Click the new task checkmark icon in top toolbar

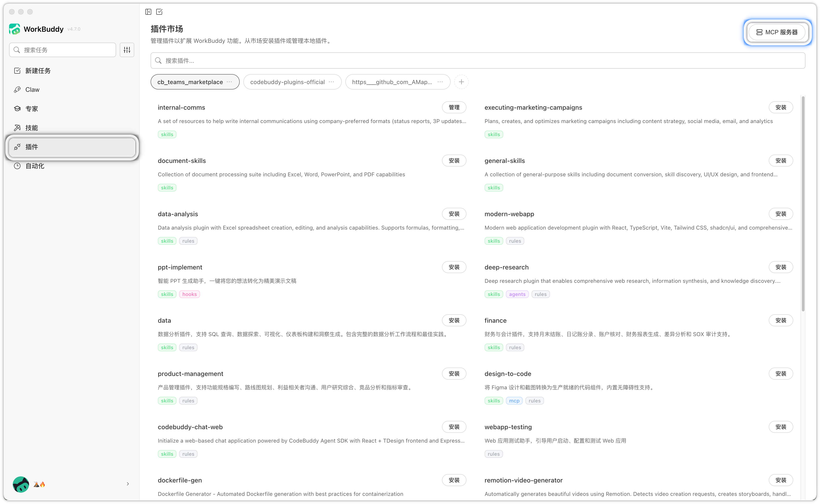pyautogui.click(x=159, y=12)
